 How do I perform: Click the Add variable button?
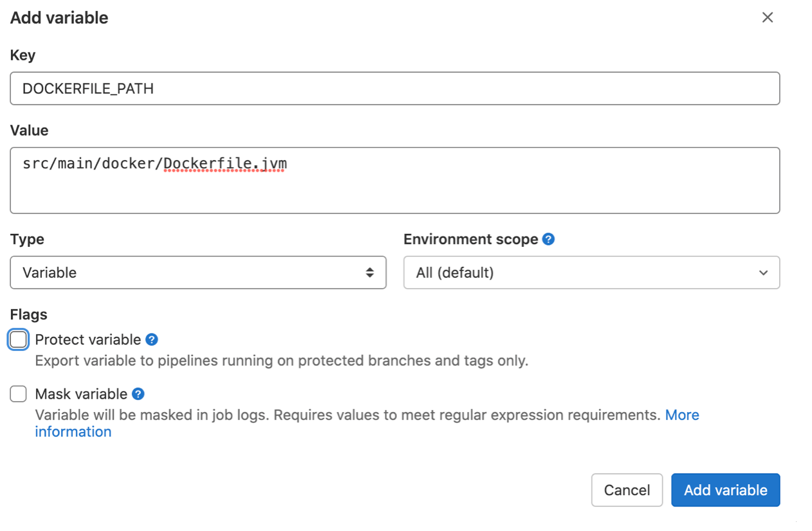click(x=725, y=490)
